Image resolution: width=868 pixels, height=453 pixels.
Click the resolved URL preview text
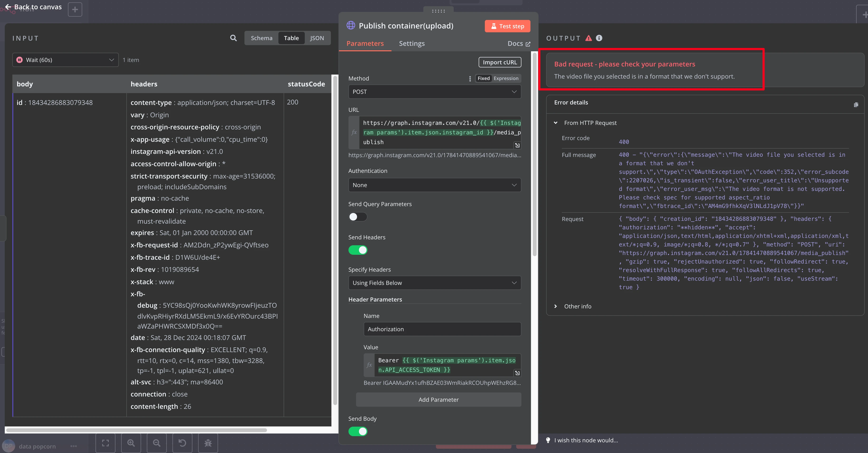pyautogui.click(x=434, y=155)
